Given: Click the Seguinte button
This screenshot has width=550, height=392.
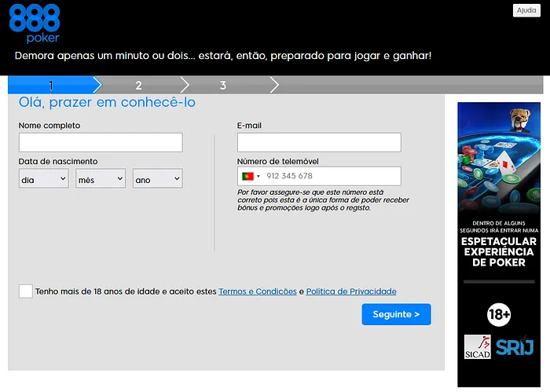Looking at the screenshot, I should [x=396, y=314].
